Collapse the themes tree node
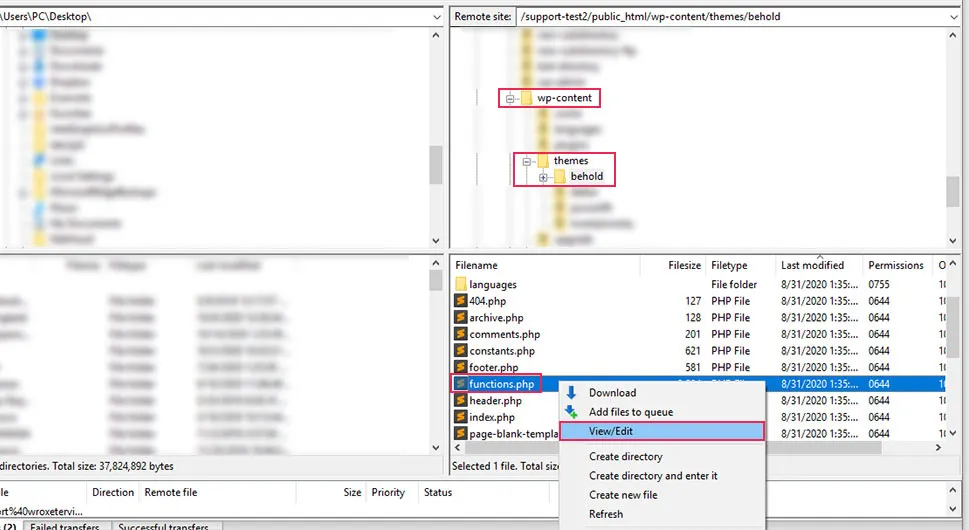This screenshot has width=969, height=530. [x=526, y=161]
